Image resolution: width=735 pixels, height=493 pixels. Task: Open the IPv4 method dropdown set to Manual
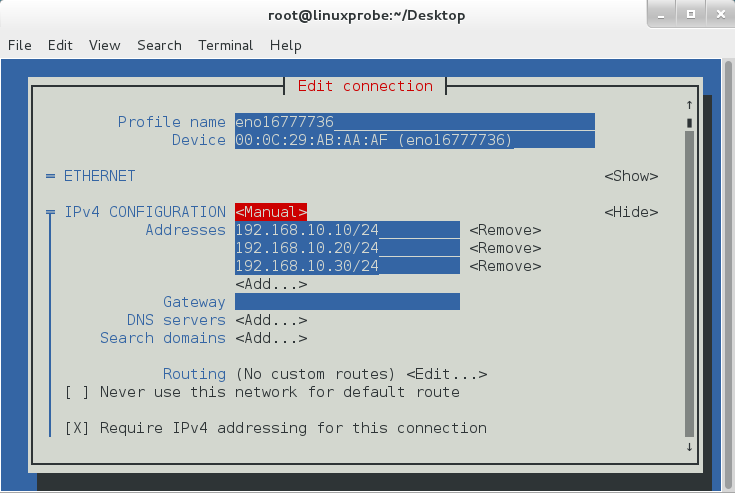[x=271, y=212]
